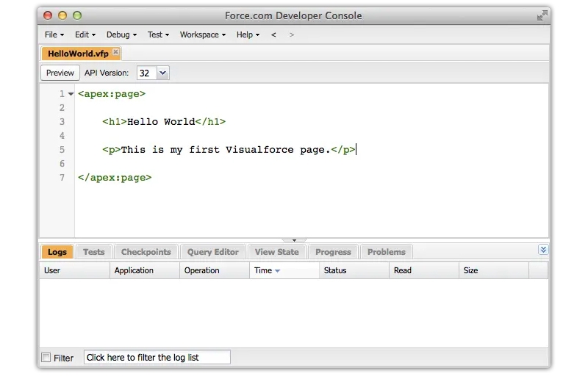588x379 pixels.
Task: Switch to the Logs tab
Action: (57, 252)
